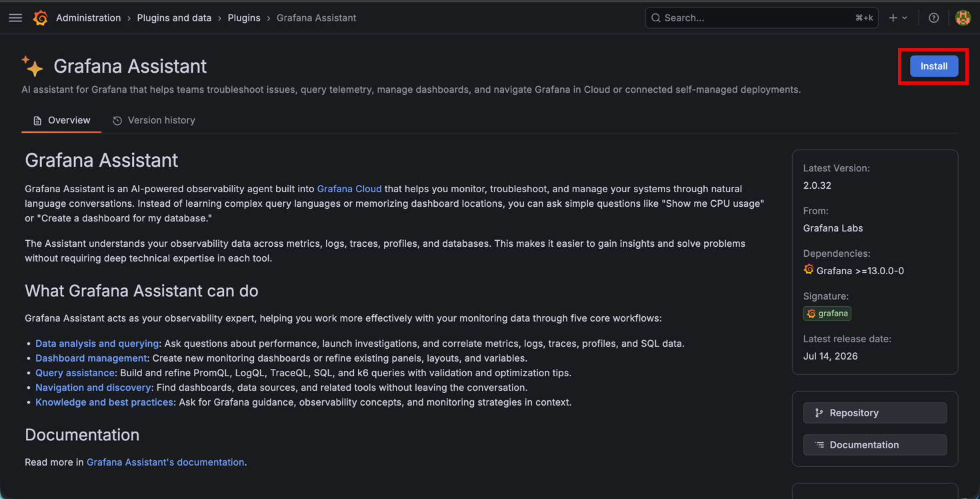
Task: Expand the chevron beside the plus icon
Action: coord(905,18)
